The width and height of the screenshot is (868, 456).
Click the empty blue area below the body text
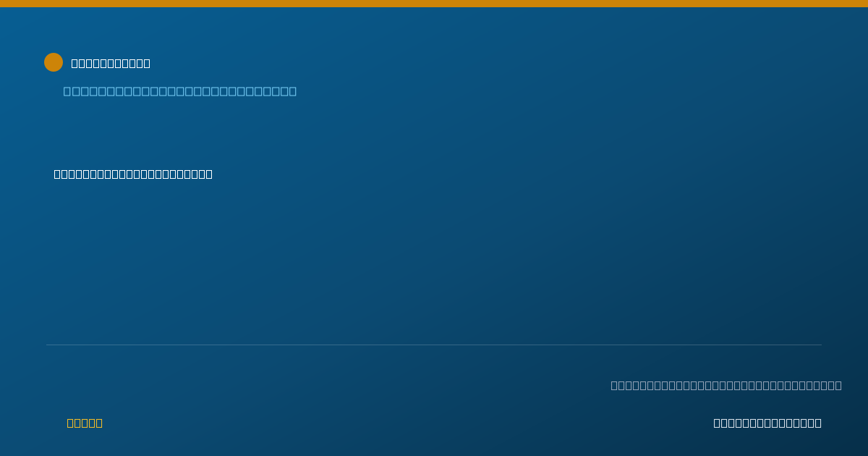tap(434, 261)
